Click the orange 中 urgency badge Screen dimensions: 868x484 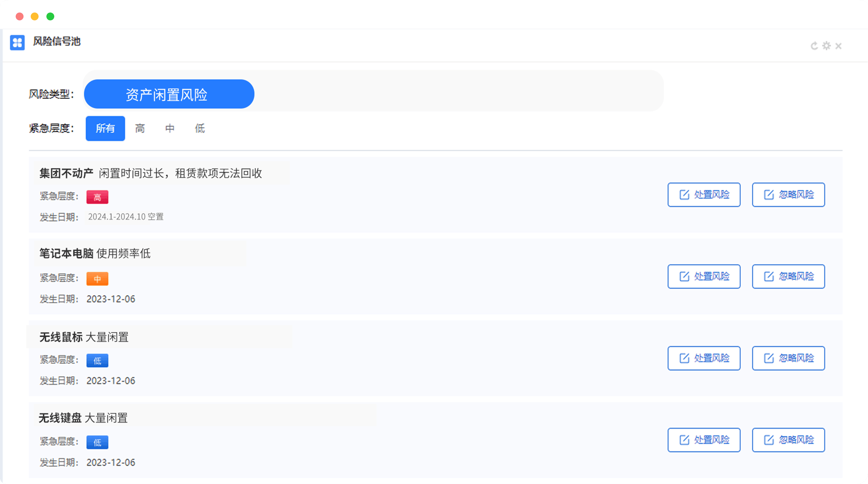click(97, 279)
